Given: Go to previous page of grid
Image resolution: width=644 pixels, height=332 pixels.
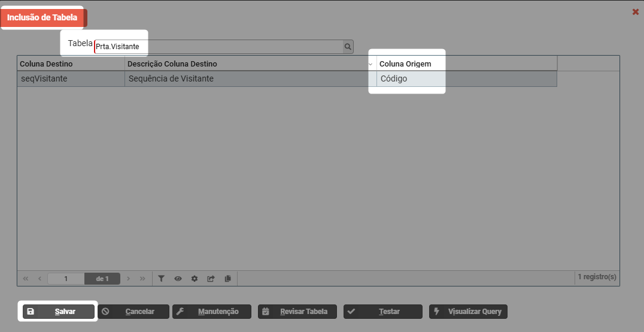Looking at the screenshot, I should pos(40,279).
